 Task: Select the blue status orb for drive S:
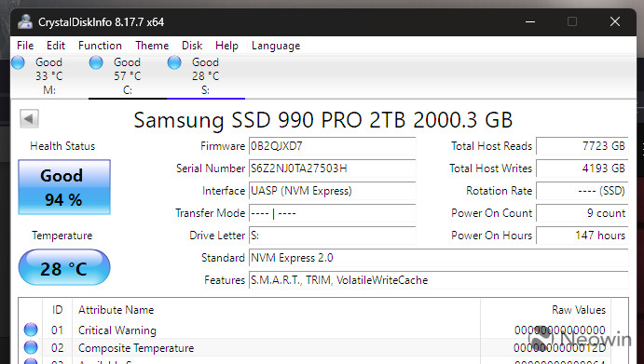(174, 62)
